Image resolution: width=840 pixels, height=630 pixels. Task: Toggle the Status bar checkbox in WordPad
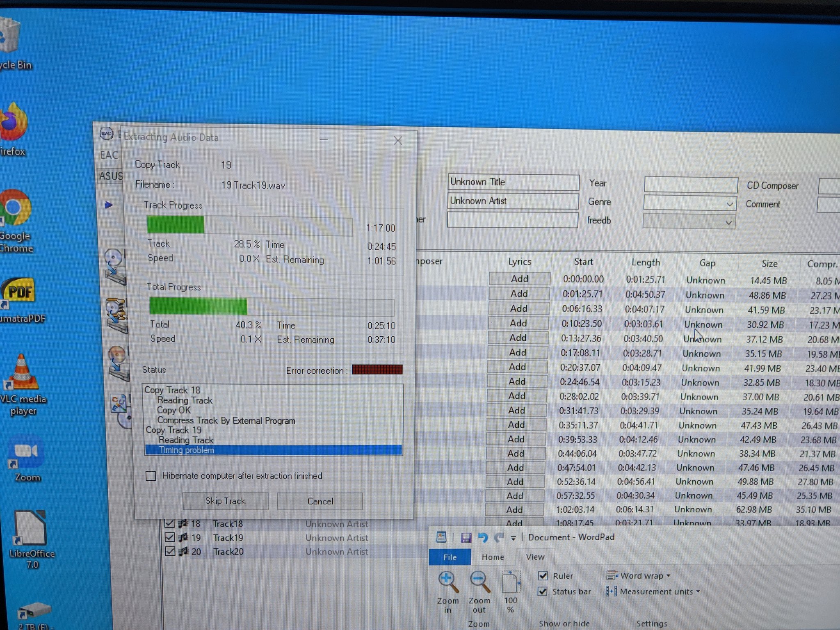pos(543,591)
